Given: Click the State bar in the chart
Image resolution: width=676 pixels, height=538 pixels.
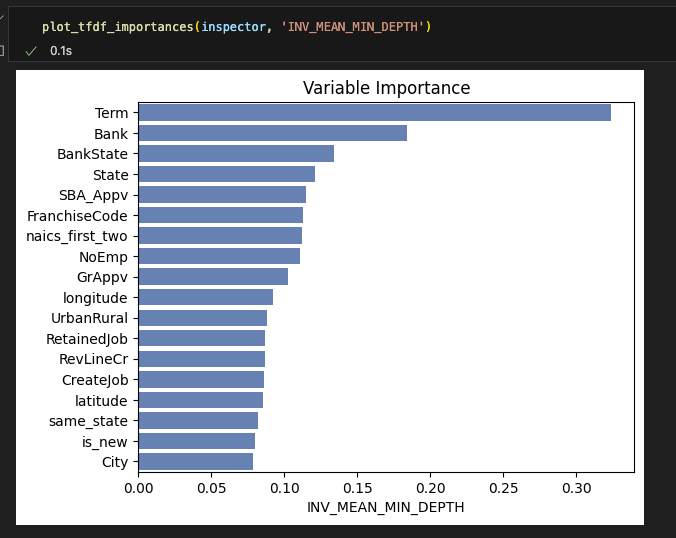Looking at the screenshot, I should pyautogui.click(x=226, y=174).
